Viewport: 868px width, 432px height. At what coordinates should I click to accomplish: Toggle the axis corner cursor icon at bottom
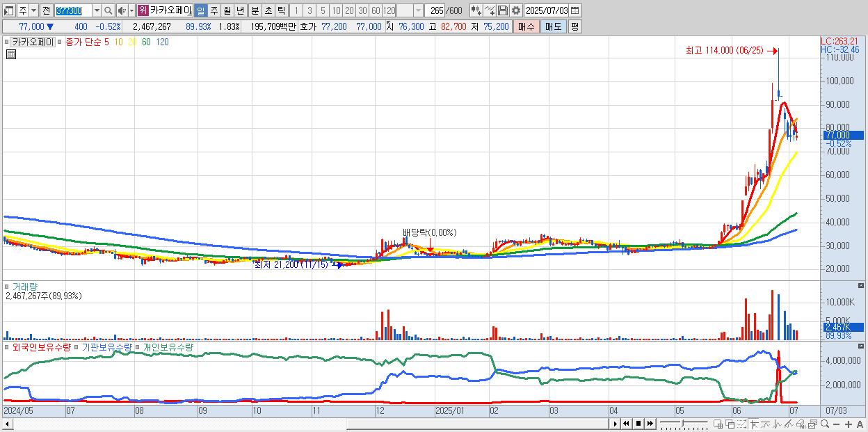point(754,424)
